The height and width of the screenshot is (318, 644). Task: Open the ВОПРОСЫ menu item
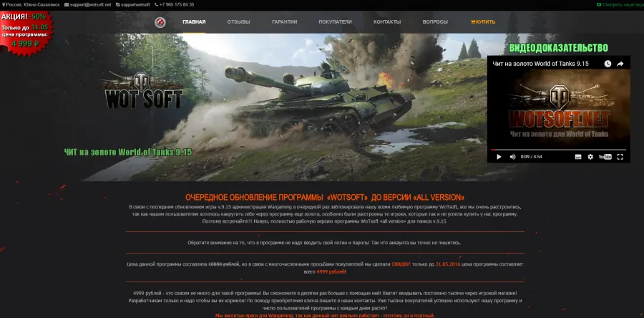tap(435, 22)
